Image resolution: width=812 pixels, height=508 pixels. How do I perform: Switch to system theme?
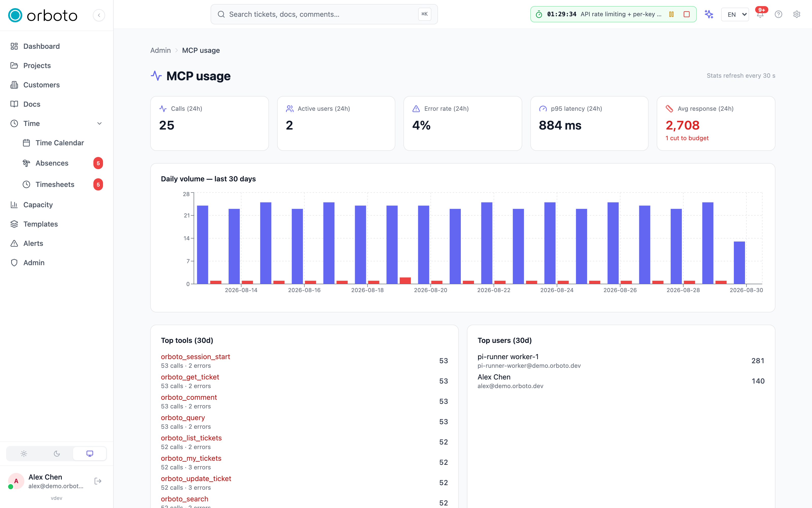pos(90,454)
